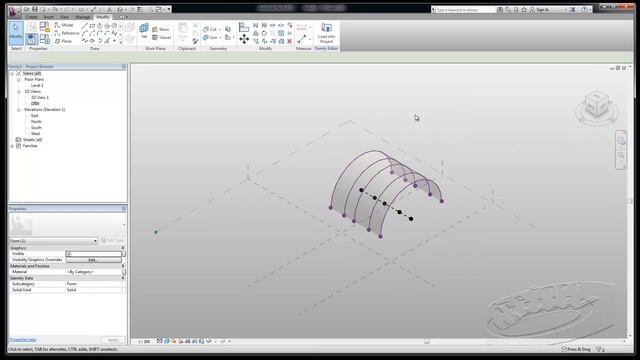Image resolution: width=640 pixels, height=360 pixels.
Task: Open the work plane Viewer
Action: (162, 38)
